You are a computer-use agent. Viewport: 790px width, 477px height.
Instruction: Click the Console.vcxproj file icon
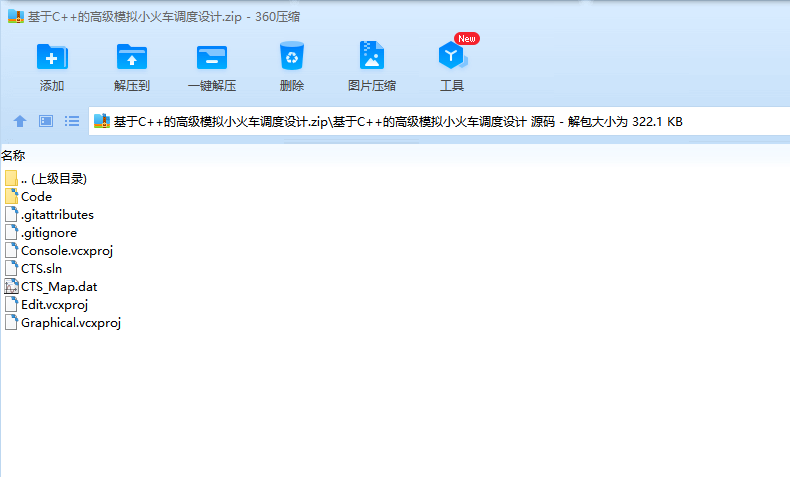click(x=11, y=250)
